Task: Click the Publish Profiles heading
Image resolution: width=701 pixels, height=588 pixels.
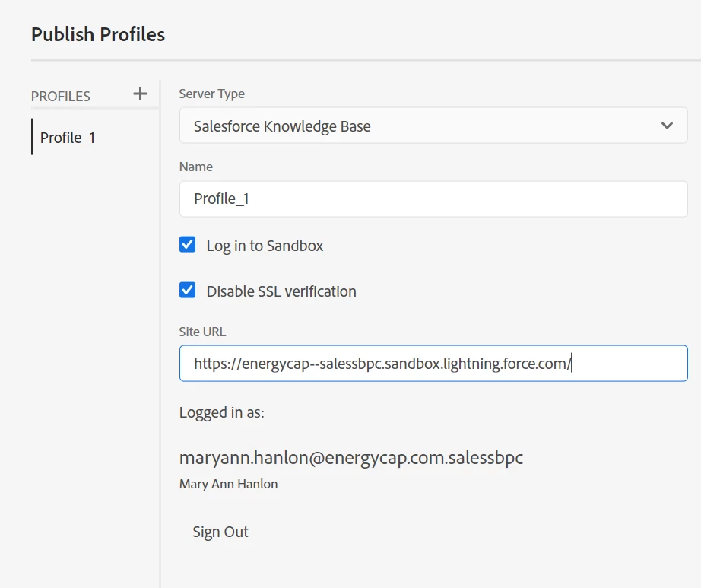Action: [x=98, y=34]
